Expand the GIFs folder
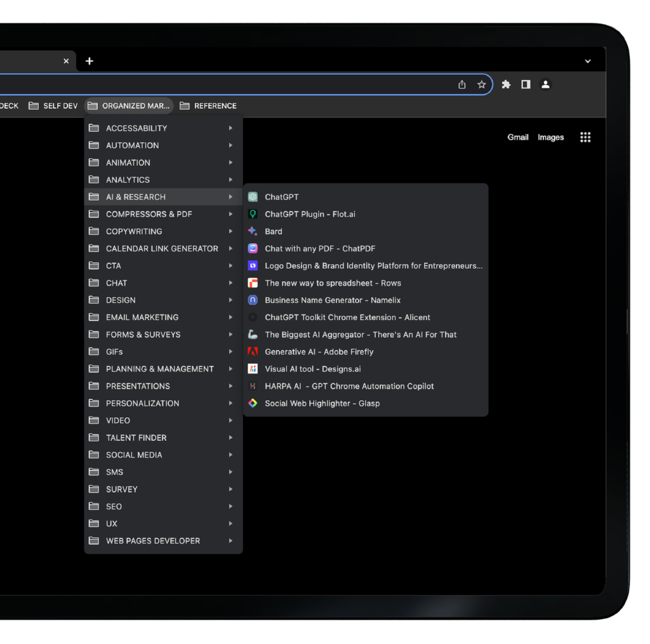The image size is (650, 644). tap(163, 352)
